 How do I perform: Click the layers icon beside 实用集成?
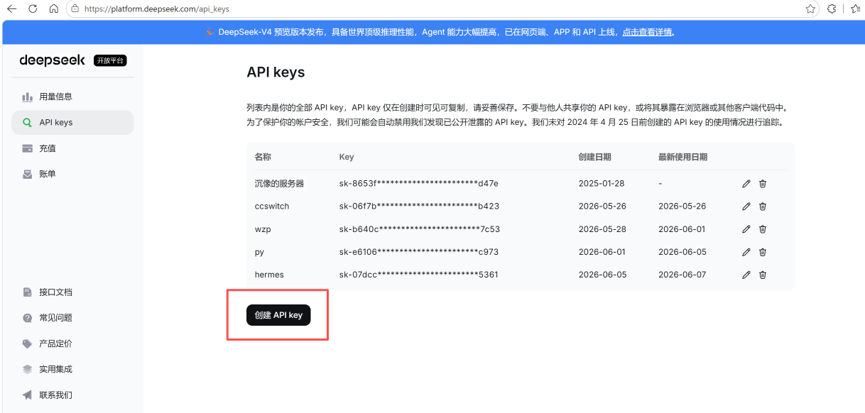pos(27,369)
